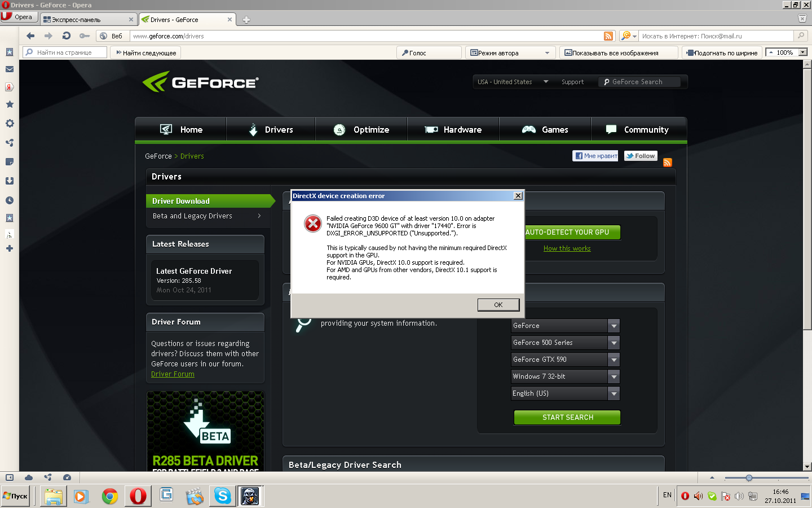Open the GeForce product type dropdown

[566, 326]
